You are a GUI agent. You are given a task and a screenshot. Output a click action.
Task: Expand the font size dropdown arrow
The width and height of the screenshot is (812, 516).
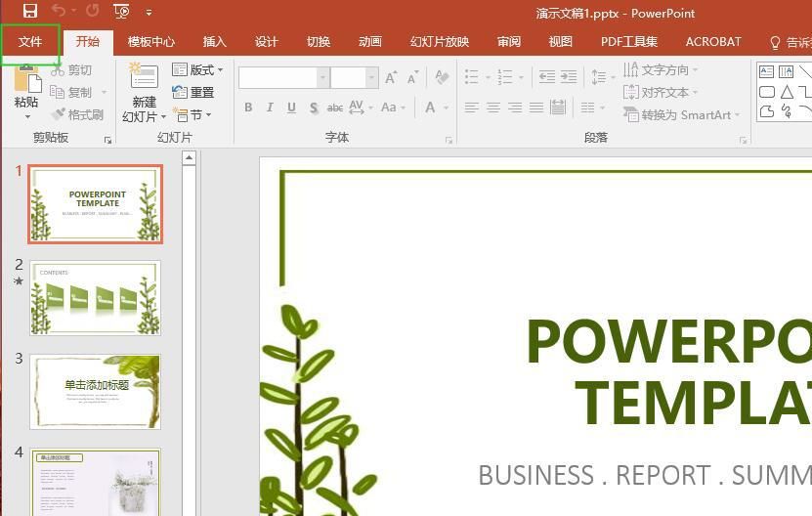pyautogui.click(x=371, y=78)
